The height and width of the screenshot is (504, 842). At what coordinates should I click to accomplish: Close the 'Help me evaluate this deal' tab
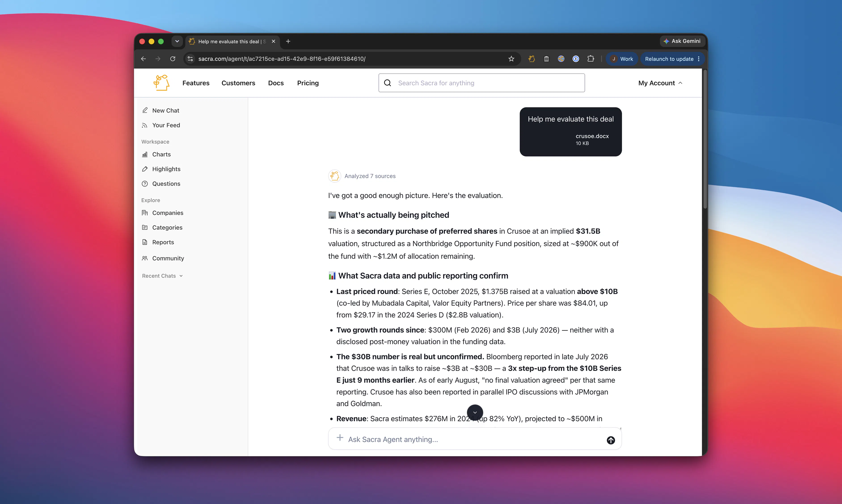(x=274, y=42)
